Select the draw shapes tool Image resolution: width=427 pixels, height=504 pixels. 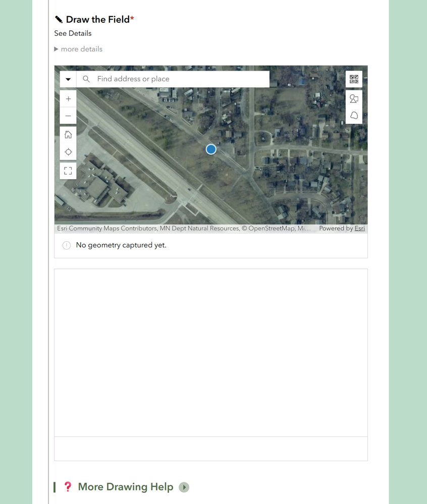pyautogui.click(x=354, y=99)
